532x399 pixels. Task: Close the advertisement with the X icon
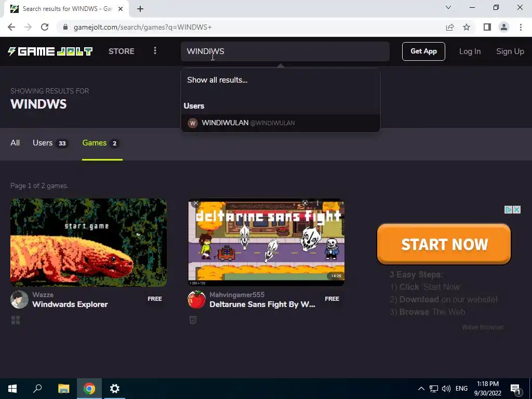pos(517,210)
